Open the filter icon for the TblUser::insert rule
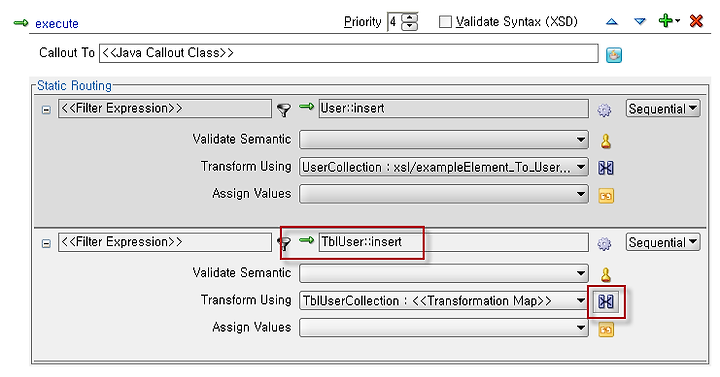Image resolution: width=720 pixels, height=377 pixels. (x=285, y=243)
